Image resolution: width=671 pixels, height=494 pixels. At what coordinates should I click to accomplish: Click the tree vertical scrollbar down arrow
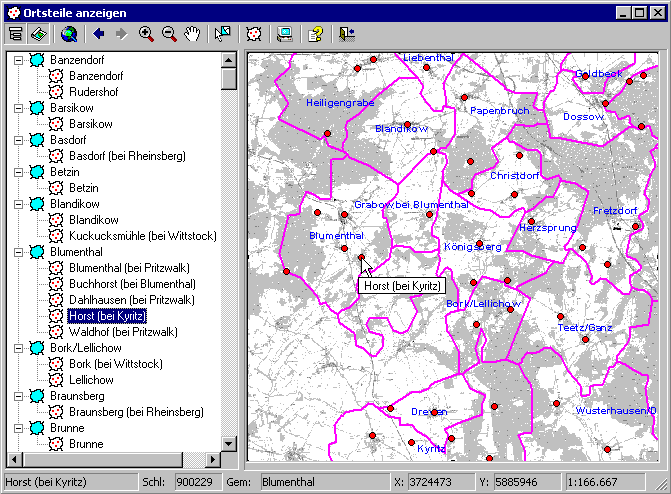coord(229,443)
